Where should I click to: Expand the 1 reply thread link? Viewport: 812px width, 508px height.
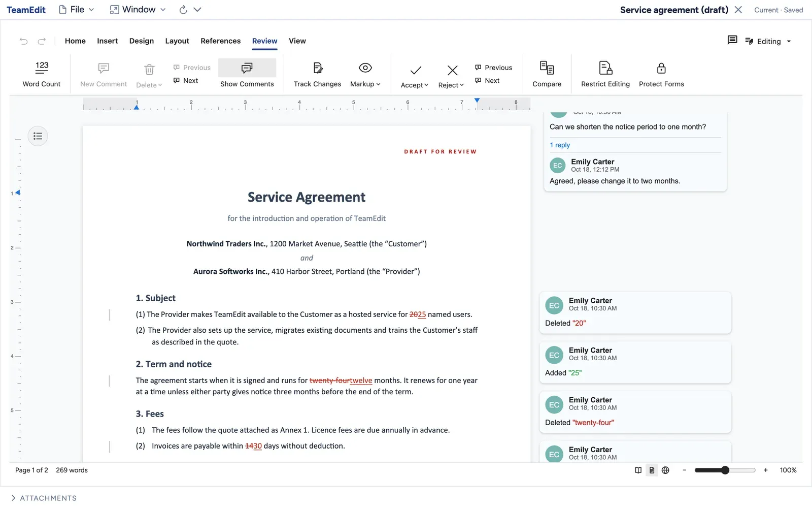point(560,145)
